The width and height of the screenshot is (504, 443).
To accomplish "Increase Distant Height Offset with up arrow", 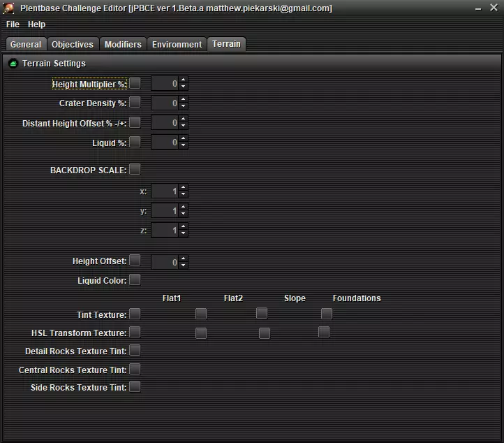I will point(183,119).
